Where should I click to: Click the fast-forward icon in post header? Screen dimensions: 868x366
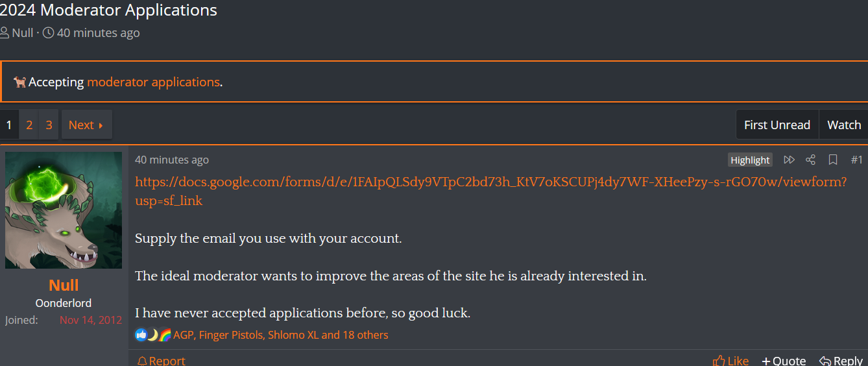[x=789, y=160]
